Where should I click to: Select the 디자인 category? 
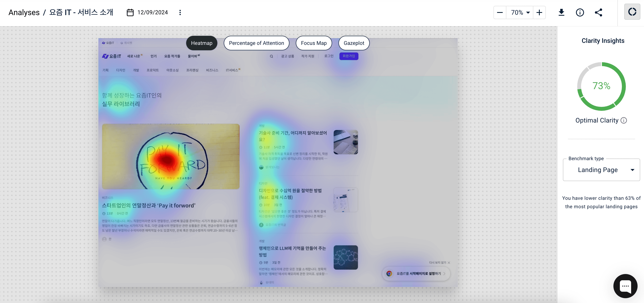tap(121, 70)
